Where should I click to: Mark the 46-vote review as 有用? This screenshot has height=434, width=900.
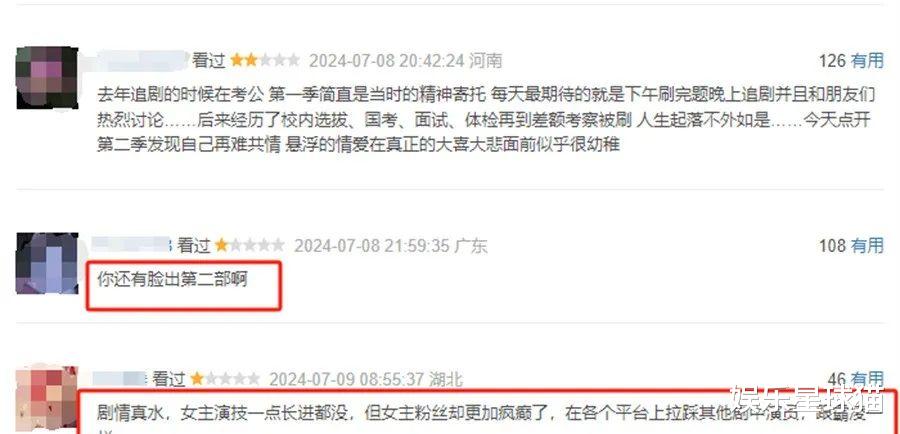pyautogui.click(x=867, y=379)
